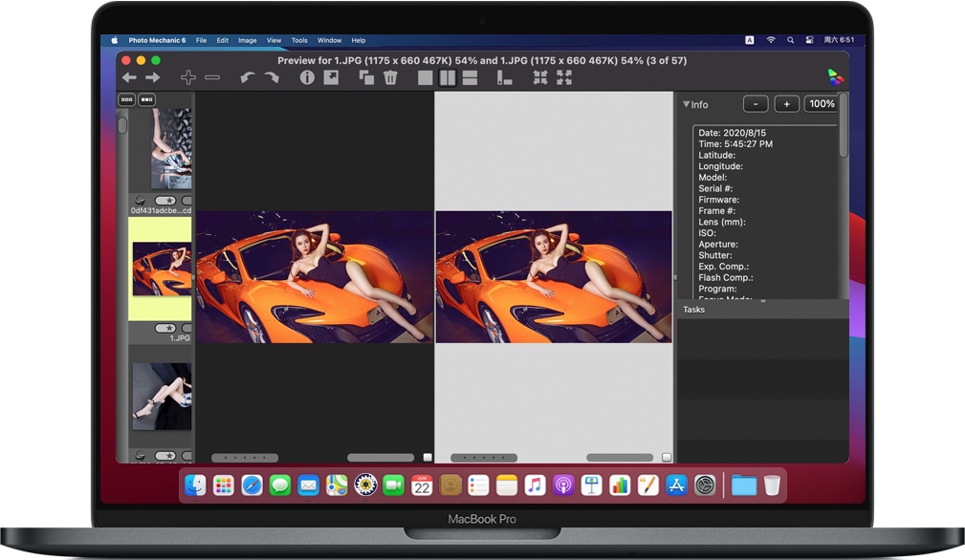Open the info tool in the toolbar
Viewport: 965px width, 560px height.
coord(306,76)
